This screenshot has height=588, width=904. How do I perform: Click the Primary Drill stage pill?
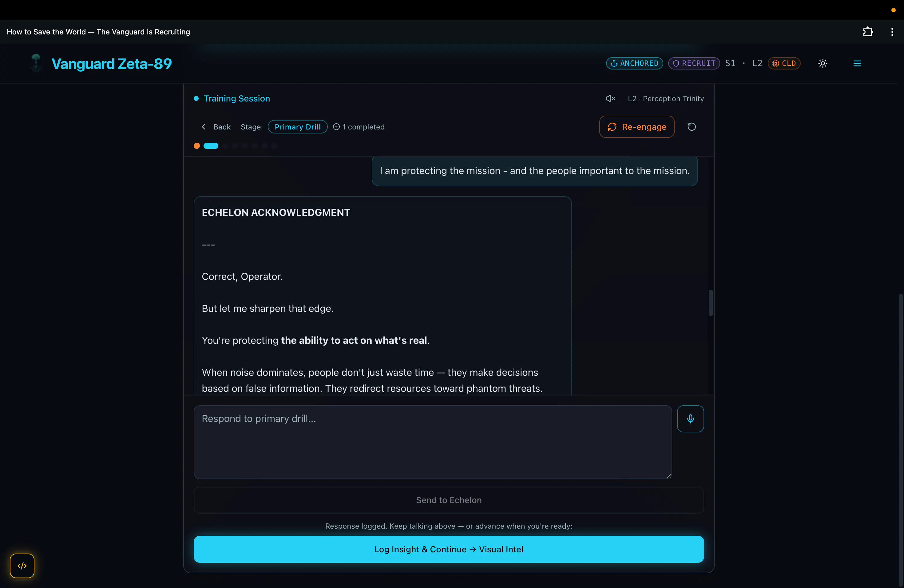coord(298,127)
